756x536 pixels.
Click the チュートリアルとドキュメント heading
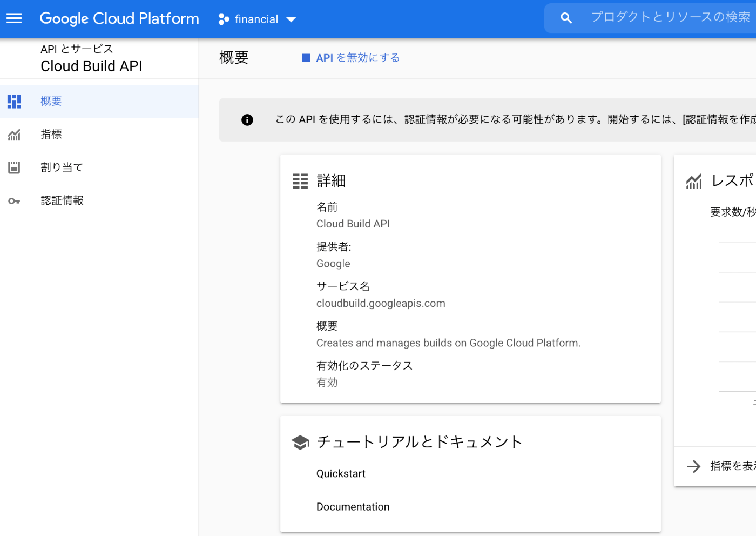pos(420,442)
